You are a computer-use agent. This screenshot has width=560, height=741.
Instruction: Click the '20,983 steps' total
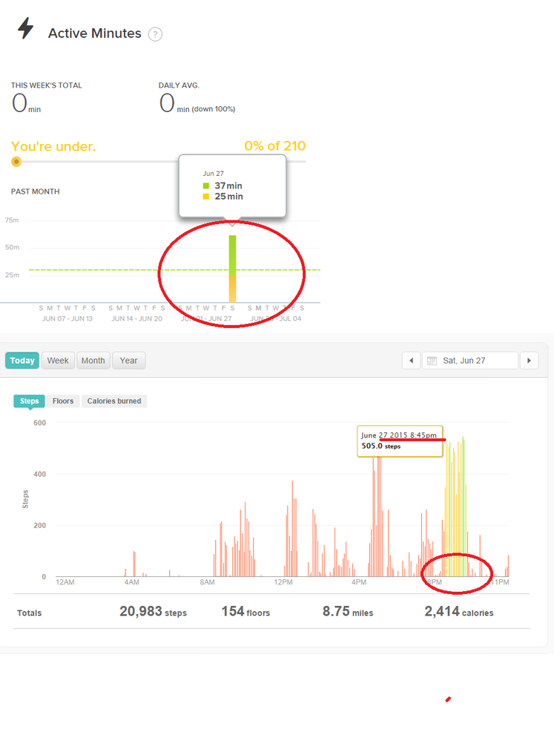tap(153, 611)
